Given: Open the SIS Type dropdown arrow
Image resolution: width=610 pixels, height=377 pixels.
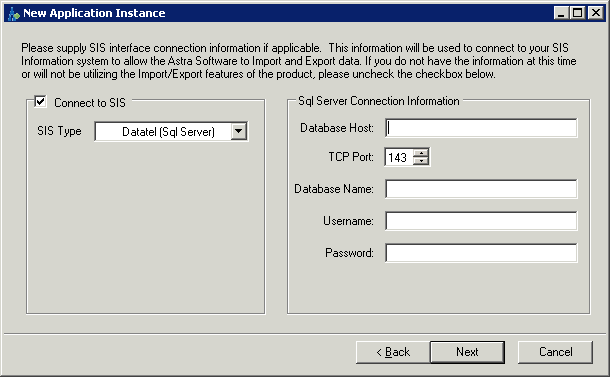Looking at the screenshot, I should pos(238,132).
